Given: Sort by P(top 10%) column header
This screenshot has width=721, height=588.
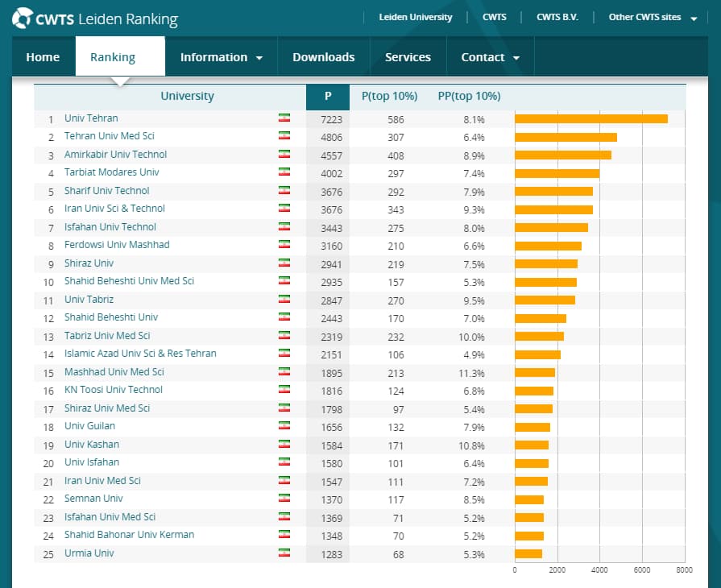Looking at the screenshot, I should (x=389, y=96).
